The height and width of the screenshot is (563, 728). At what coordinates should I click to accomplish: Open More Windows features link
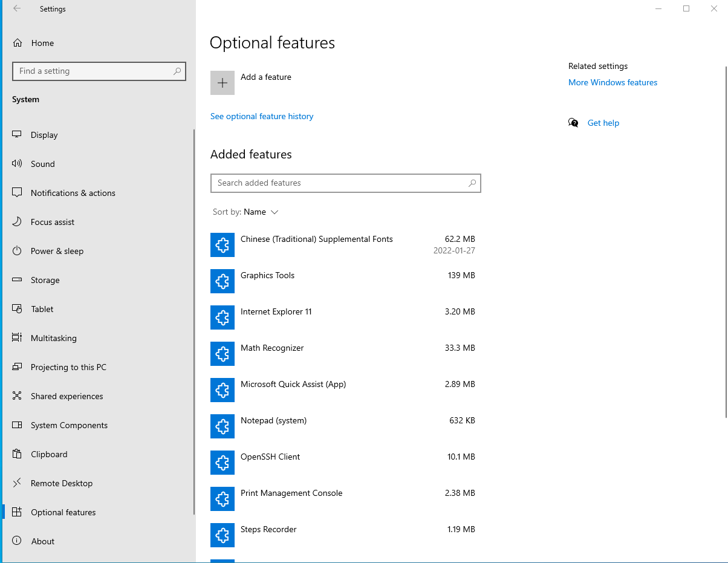(x=613, y=82)
